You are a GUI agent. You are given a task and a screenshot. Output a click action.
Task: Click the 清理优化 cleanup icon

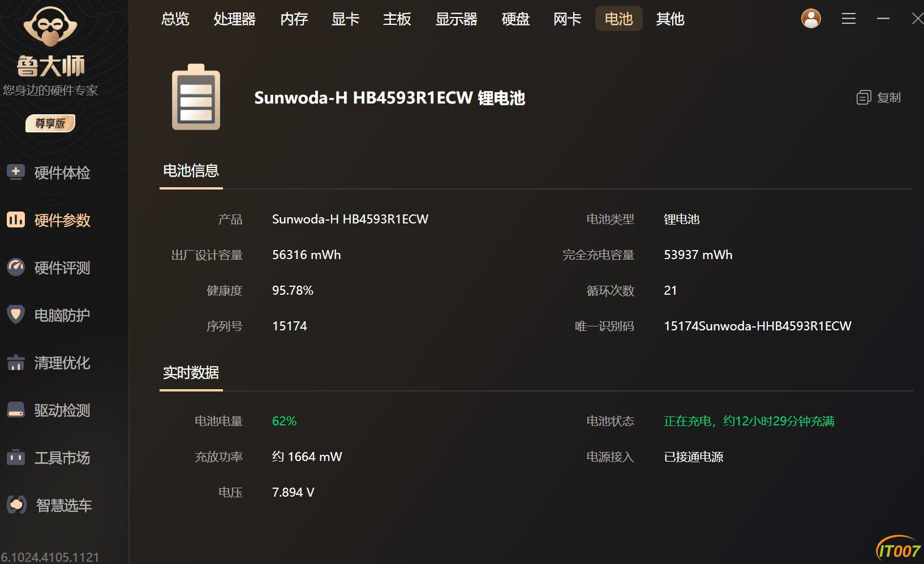click(16, 362)
